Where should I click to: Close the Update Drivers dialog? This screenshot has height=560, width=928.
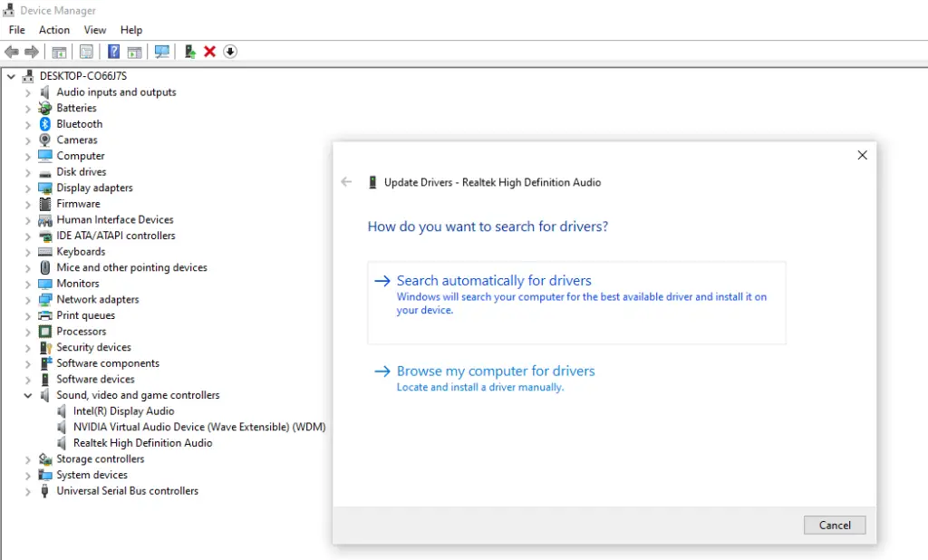point(863,155)
